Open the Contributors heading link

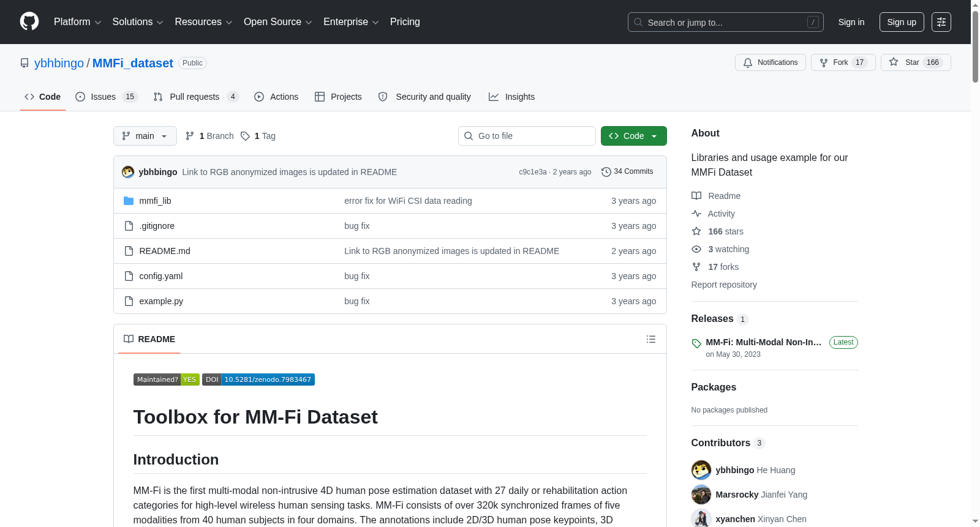(x=728, y=443)
